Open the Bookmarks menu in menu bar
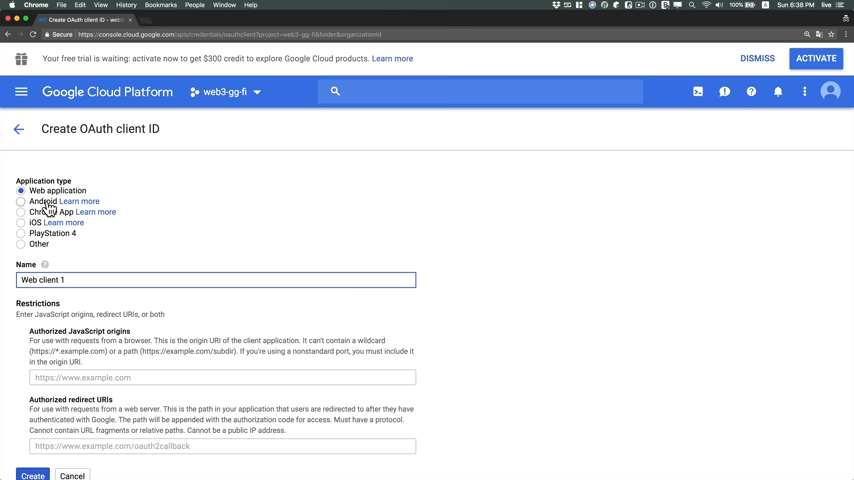This screenshot has height=480, width=854. [160, 5]
